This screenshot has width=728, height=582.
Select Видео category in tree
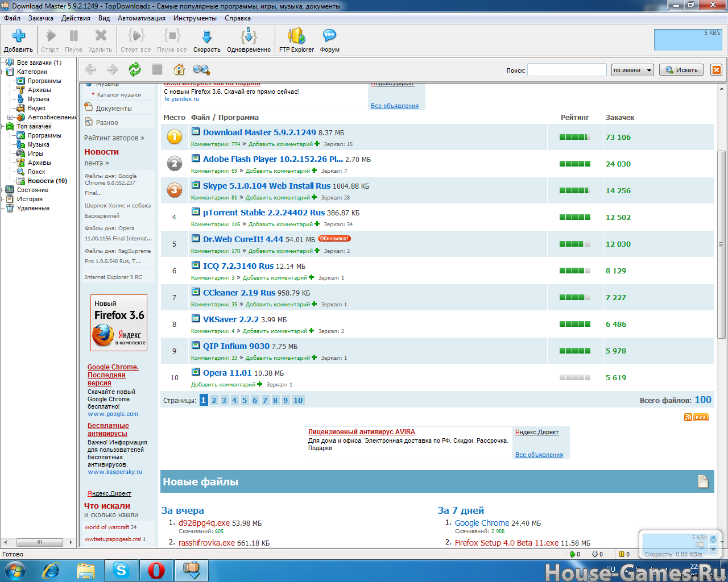[x=36, y=108]
